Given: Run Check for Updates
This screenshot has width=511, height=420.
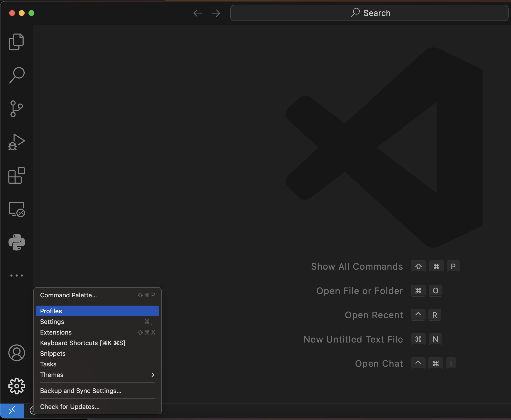Looking at the screenshot, I should (70, 407).
